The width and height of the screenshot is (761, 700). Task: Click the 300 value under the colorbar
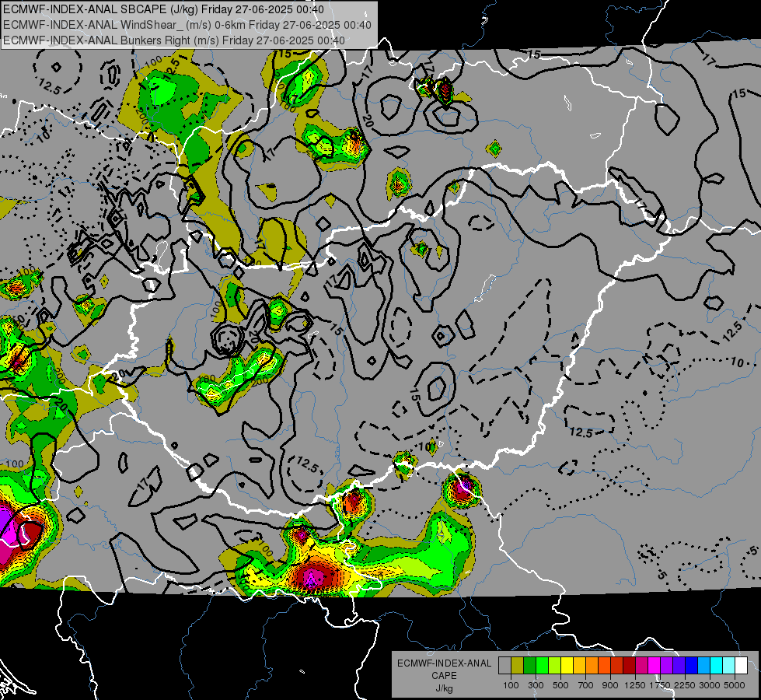[x=536, y=685]
